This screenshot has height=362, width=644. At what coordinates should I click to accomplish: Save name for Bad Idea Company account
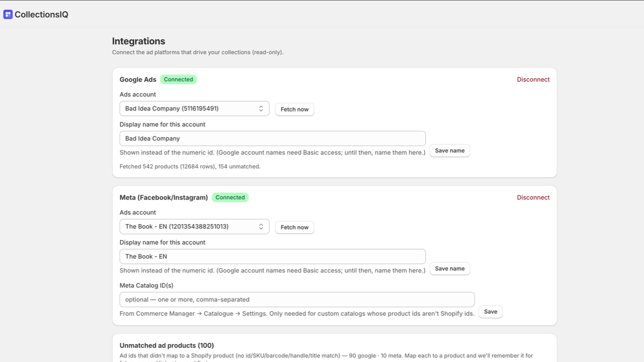[450, 150]
